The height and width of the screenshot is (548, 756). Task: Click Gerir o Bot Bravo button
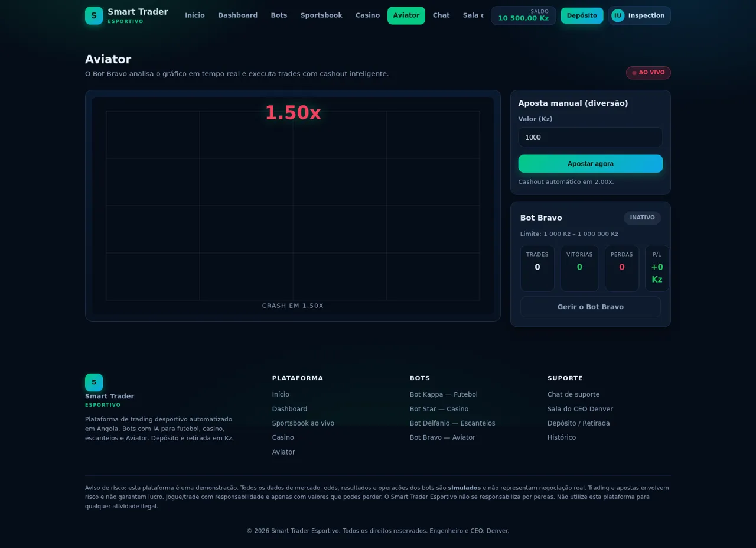pyautogui.click(x=591, y=307)
